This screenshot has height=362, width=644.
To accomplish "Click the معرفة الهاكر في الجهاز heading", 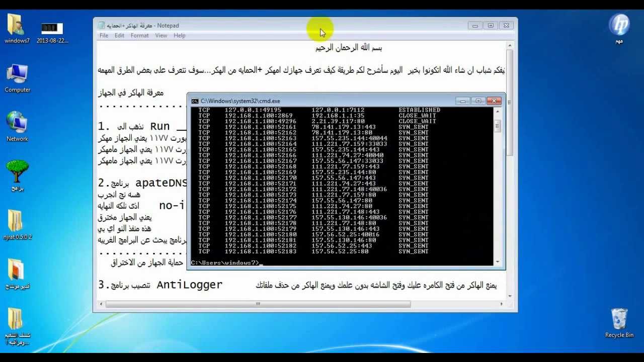I will coord(131,93).
